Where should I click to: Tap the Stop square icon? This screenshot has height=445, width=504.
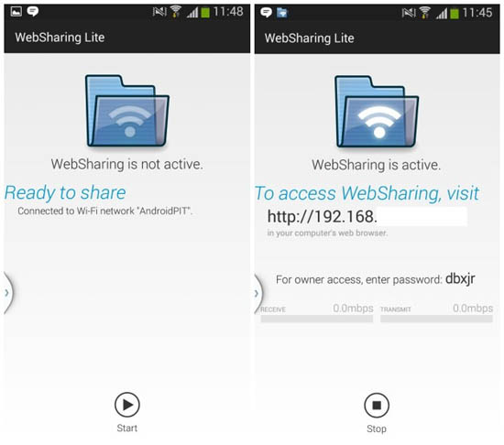[x=377, y=406]
